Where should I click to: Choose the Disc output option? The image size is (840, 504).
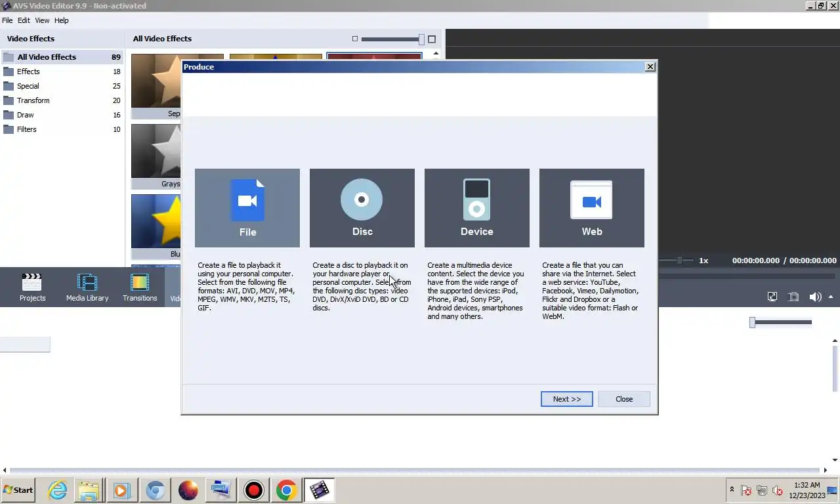(362, 208)
